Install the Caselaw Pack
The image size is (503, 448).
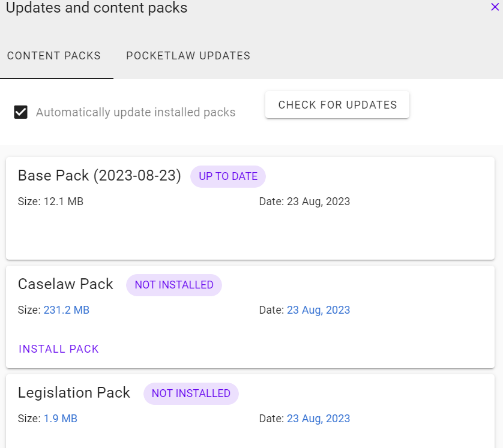point(59,349)
